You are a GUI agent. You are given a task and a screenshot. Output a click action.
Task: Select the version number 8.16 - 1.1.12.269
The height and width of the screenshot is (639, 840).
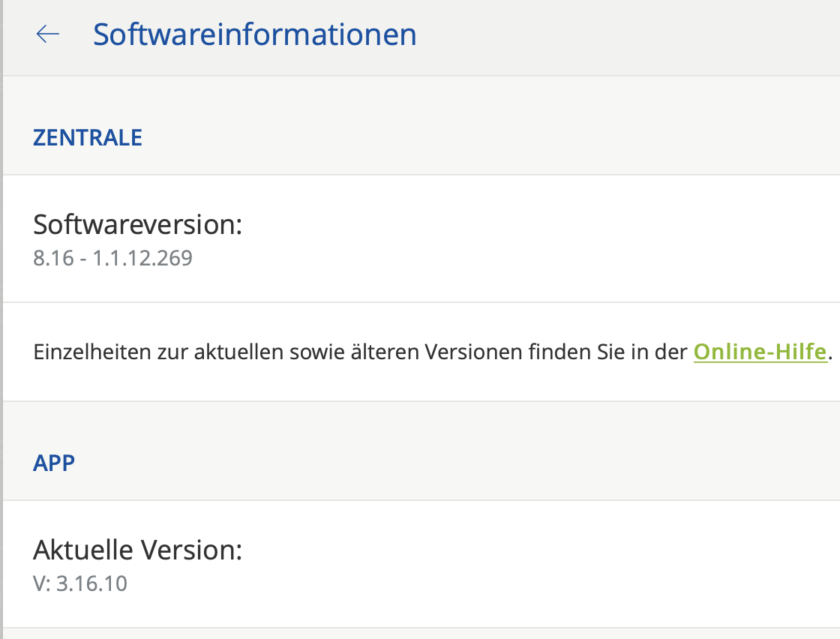click(112, 259)
